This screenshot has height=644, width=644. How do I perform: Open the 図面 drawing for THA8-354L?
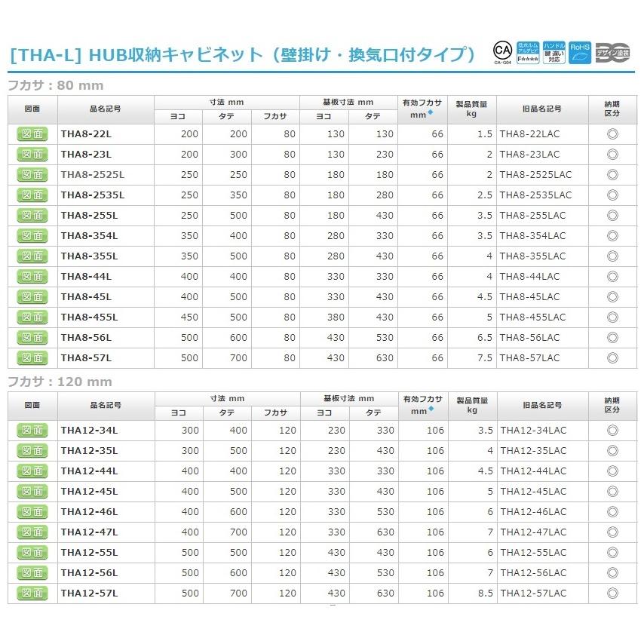[30, 235]
